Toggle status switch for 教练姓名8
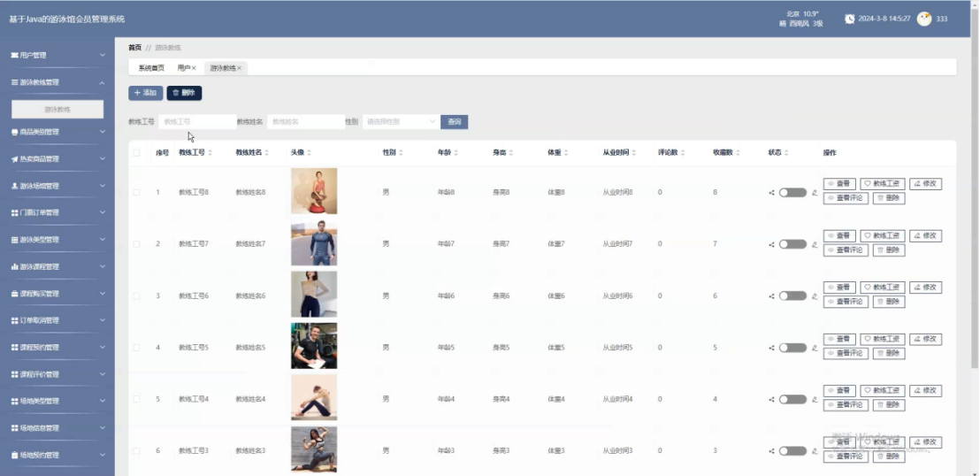The height and width of the screenshot is (476, 980). (x=792, y=193)
